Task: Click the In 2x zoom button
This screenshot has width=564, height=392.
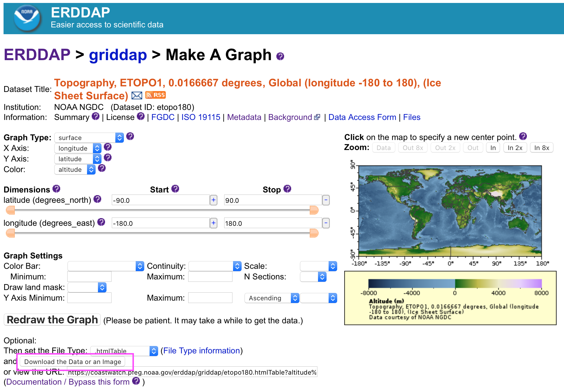Action: [x=515, y=148]
